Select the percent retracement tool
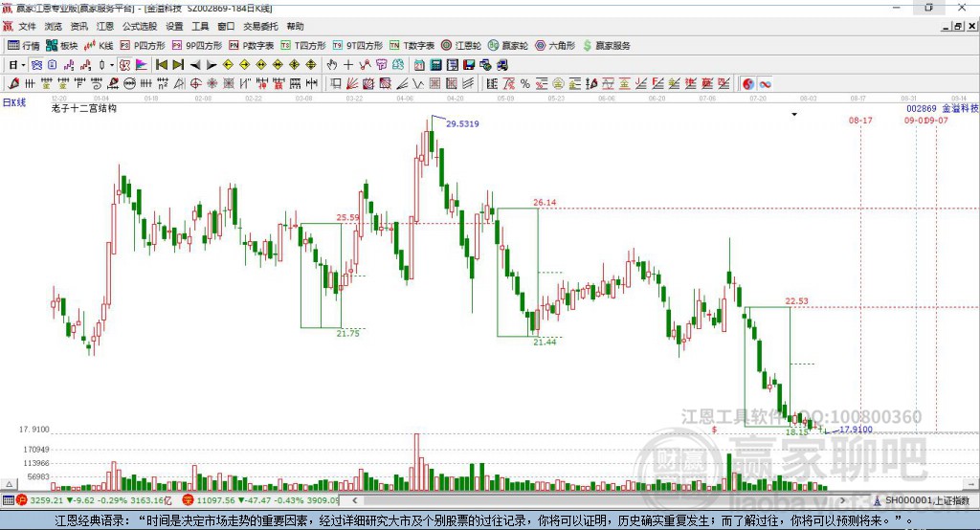Viewport: 980px width, 530px height. [525, 84]
